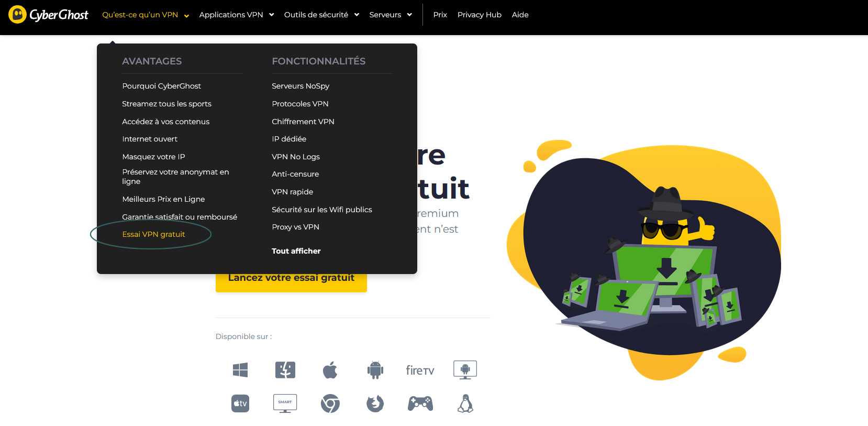The width and height of the screenshot is (868, 426).
Task: Open Masquez votre IP
Action: [154, 157]
